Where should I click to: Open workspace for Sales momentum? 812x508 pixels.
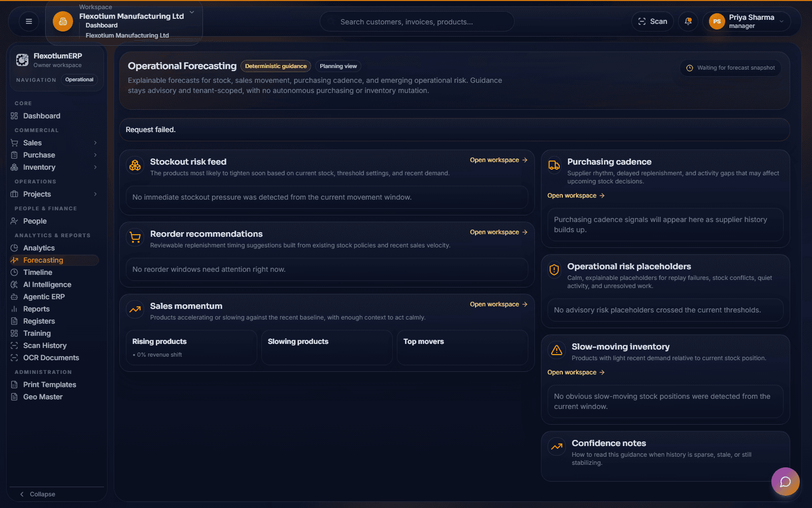(x=498, y=304)
